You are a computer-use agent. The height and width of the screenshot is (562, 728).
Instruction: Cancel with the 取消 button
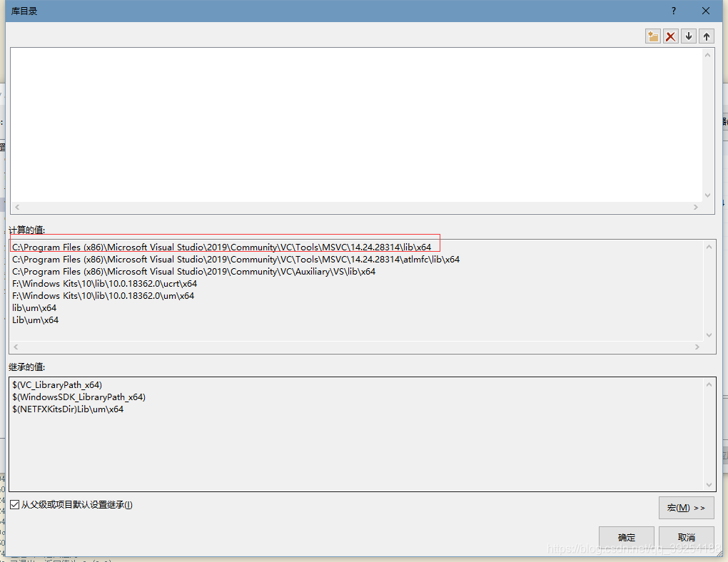click(x=686, y=538)
